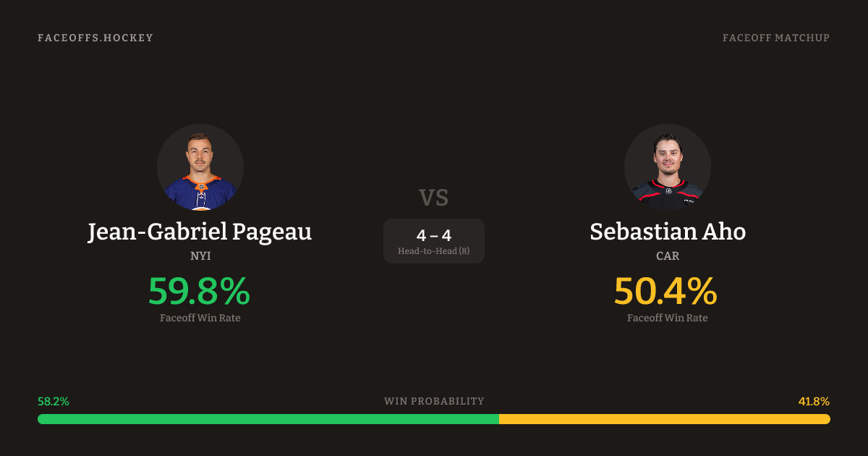Click Pageau's 59.8% faceoff win rate
The width and height of the screenshot is (868, 456).
[x=200, y=291]
